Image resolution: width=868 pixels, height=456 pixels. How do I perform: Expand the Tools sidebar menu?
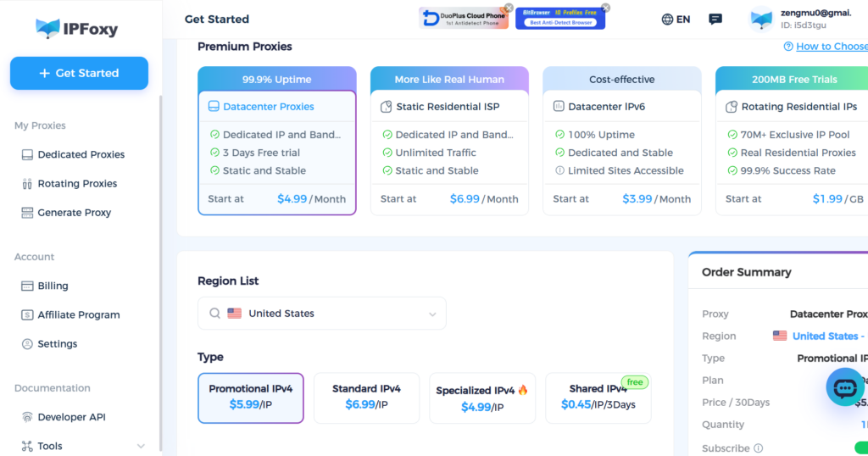(x=140, y=446)
